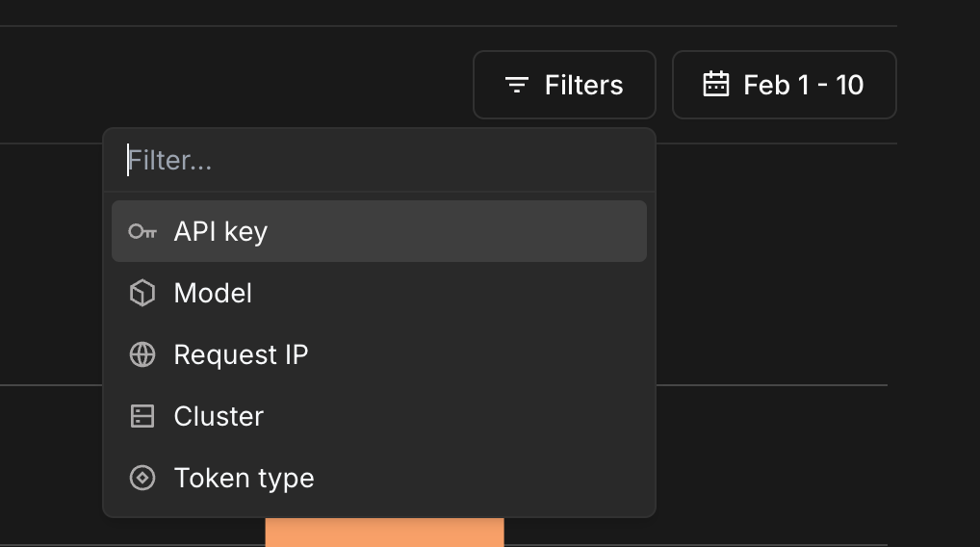Viewport: 980px width, 547px height.
Task: Click the highlighted row's empty right side
Action: [x=539, y=231]
